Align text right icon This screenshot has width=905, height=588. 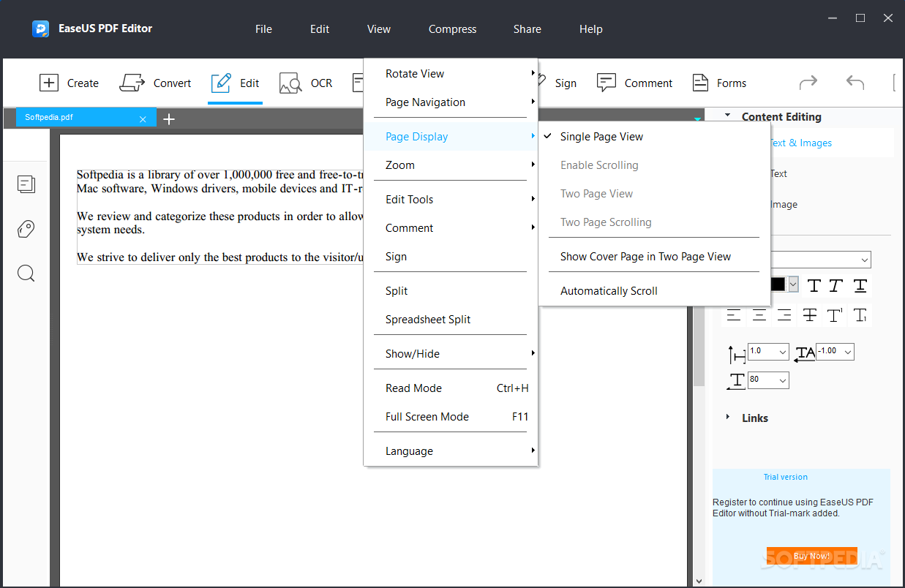pos(784,315)
